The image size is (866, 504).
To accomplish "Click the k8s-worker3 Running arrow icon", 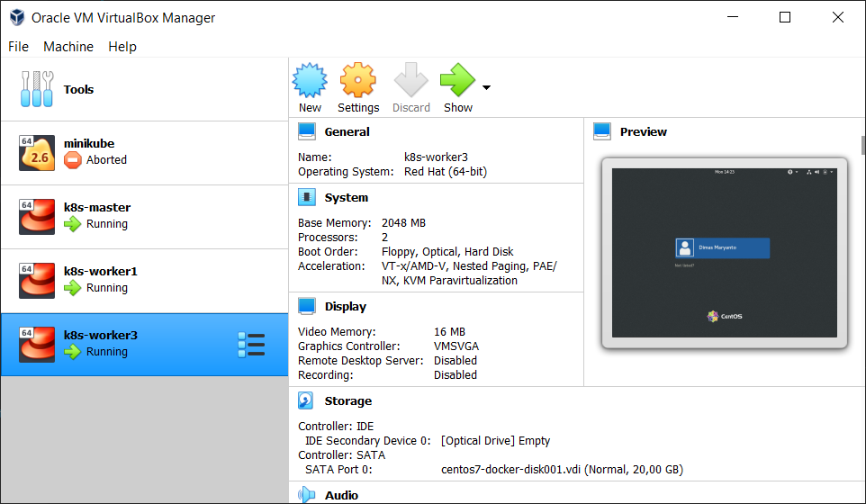I will pyautogui.click(x=72, y=352).
